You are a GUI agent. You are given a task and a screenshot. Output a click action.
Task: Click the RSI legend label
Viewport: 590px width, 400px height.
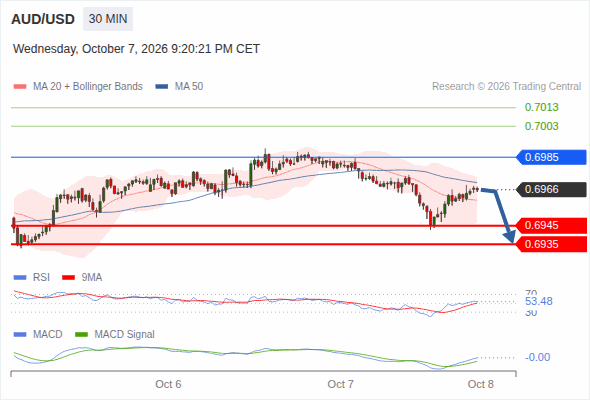tap(41, 278)
